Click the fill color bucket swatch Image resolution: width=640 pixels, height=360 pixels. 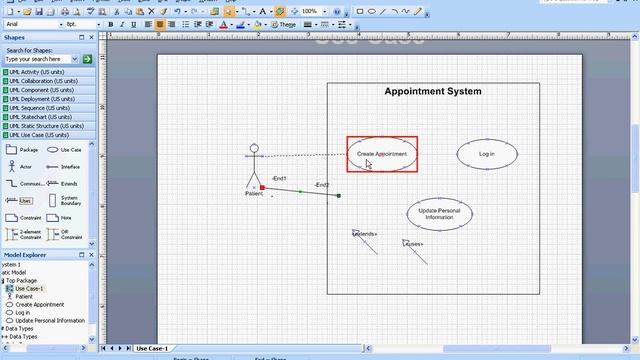click(258, 25)
